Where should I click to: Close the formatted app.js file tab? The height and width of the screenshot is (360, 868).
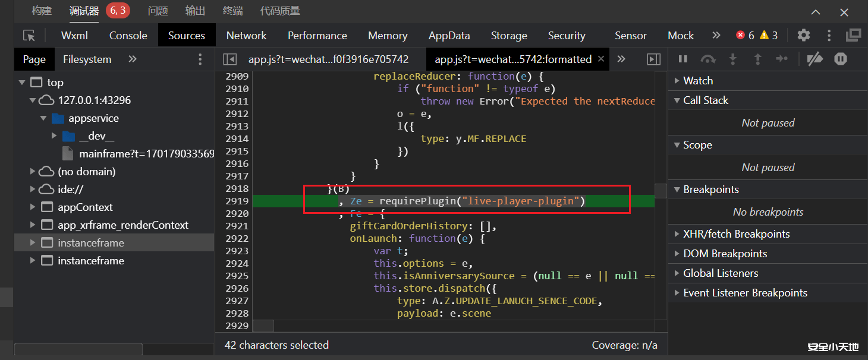point(601,59)
